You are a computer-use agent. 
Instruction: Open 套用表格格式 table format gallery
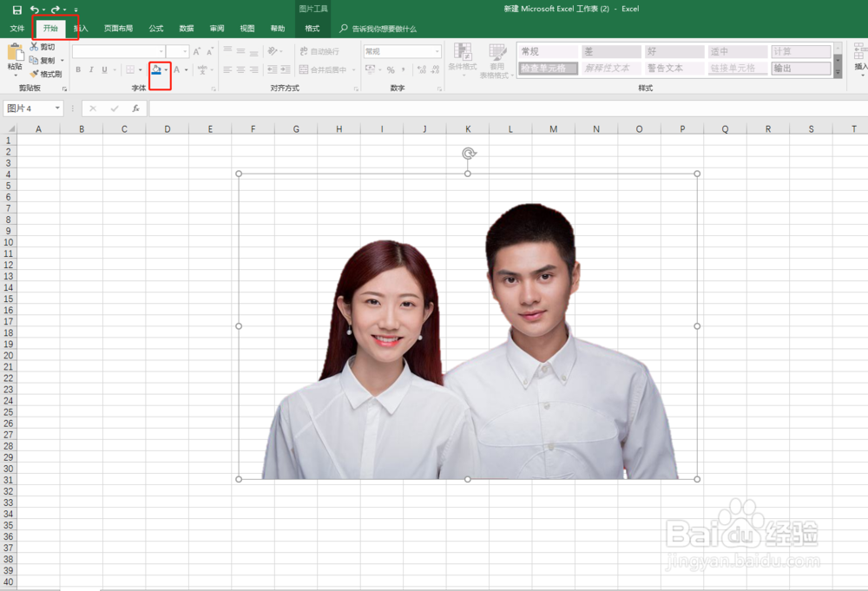[496, 61]
